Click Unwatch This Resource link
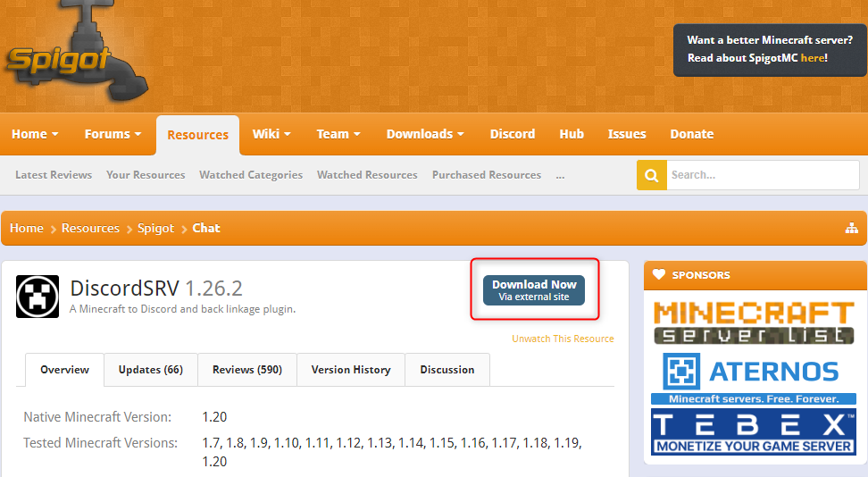Viewport: 868px width, 477px height. click(x=563, y=339)
